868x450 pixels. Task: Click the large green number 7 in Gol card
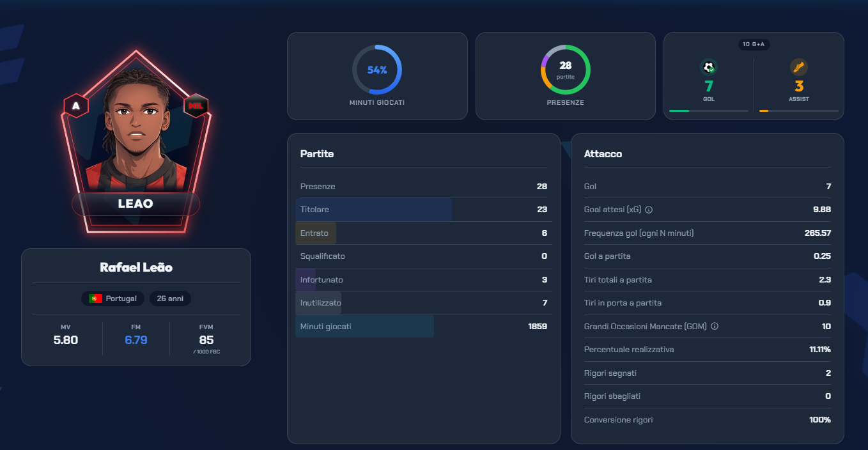[709, 86]
